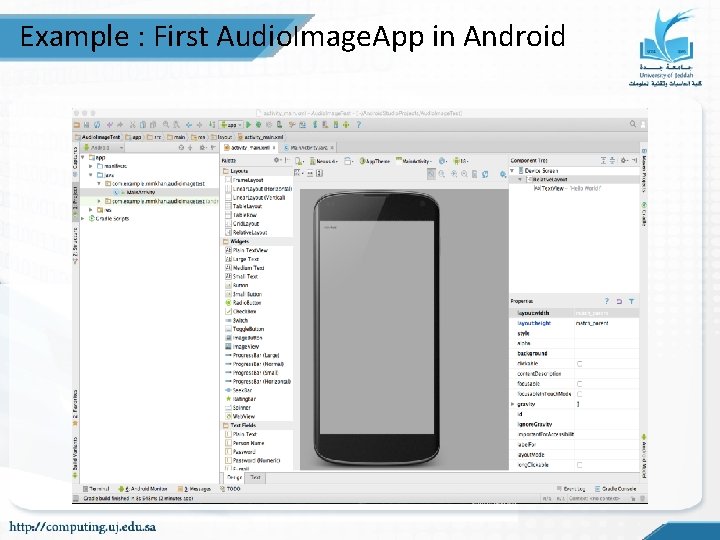This screenshot has width=720, height=540.
Task: Open the AppTheme selector dropdown
Action: (x=375, y=161)
